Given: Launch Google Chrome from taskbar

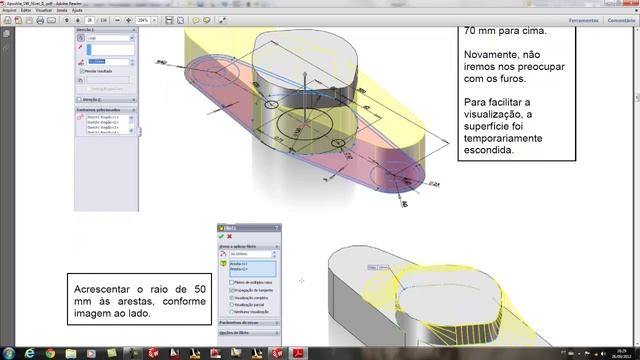Looking at the screenshot, I should (50, 353).
